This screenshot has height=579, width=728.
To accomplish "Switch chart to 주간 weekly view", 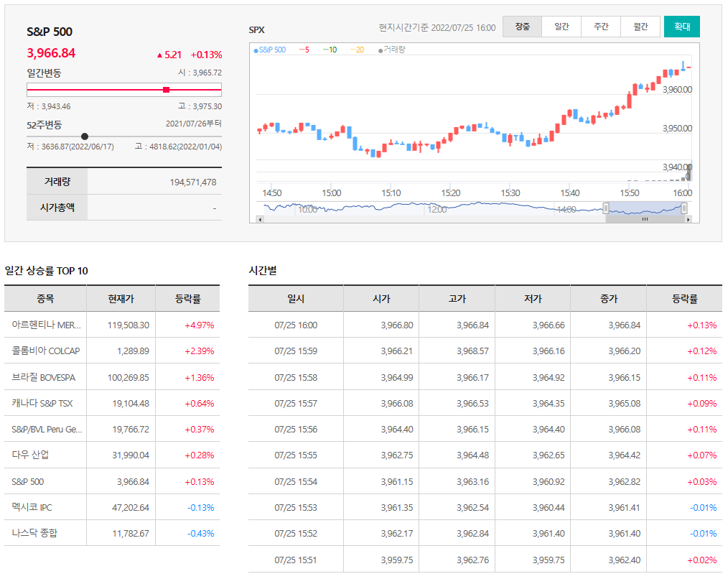I will [601, 27].
